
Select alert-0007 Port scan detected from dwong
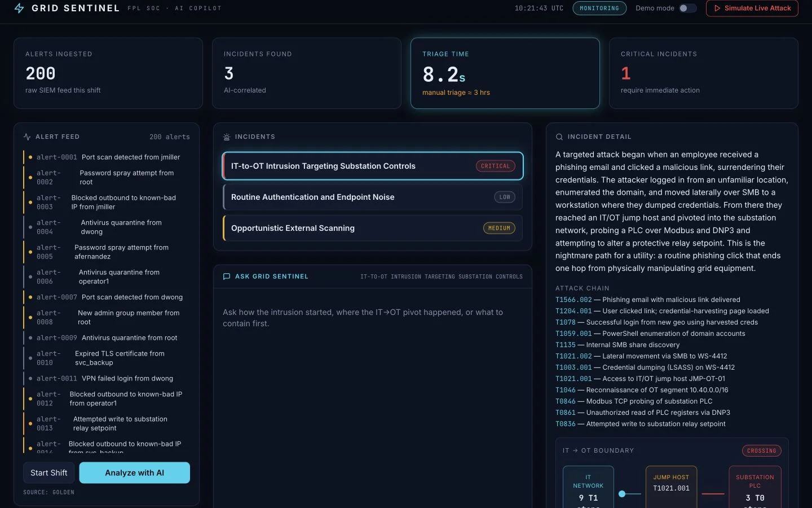107,297
